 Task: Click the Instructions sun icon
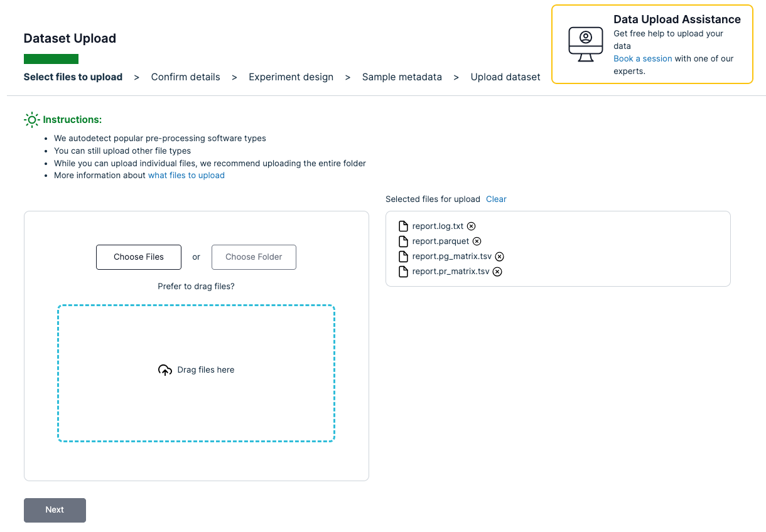[x=31, y=120]
